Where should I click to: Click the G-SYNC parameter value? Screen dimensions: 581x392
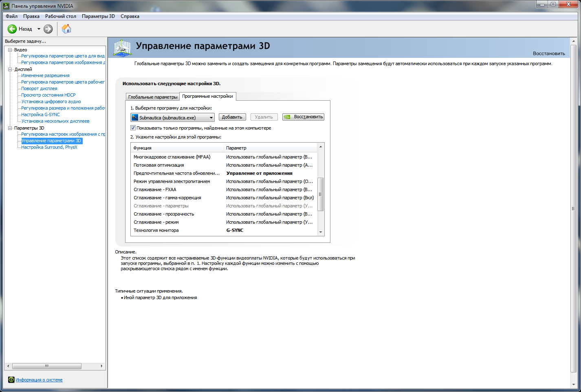[x=235, y=230]
